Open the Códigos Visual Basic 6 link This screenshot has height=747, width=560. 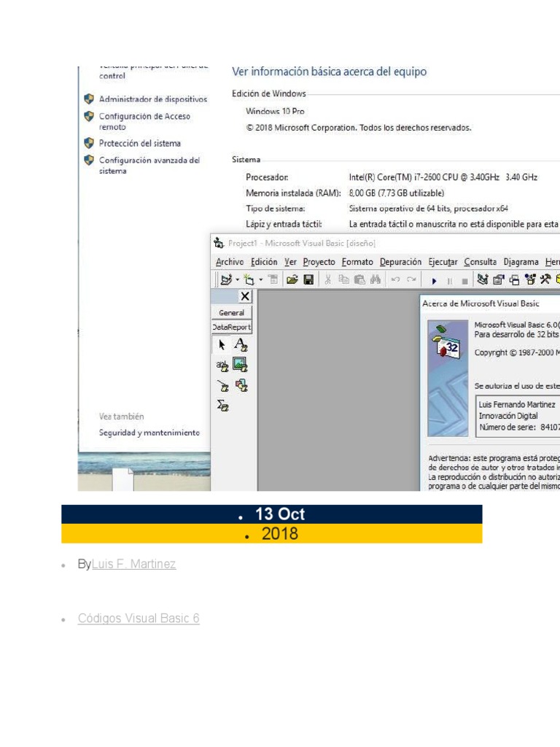point(139,619)
